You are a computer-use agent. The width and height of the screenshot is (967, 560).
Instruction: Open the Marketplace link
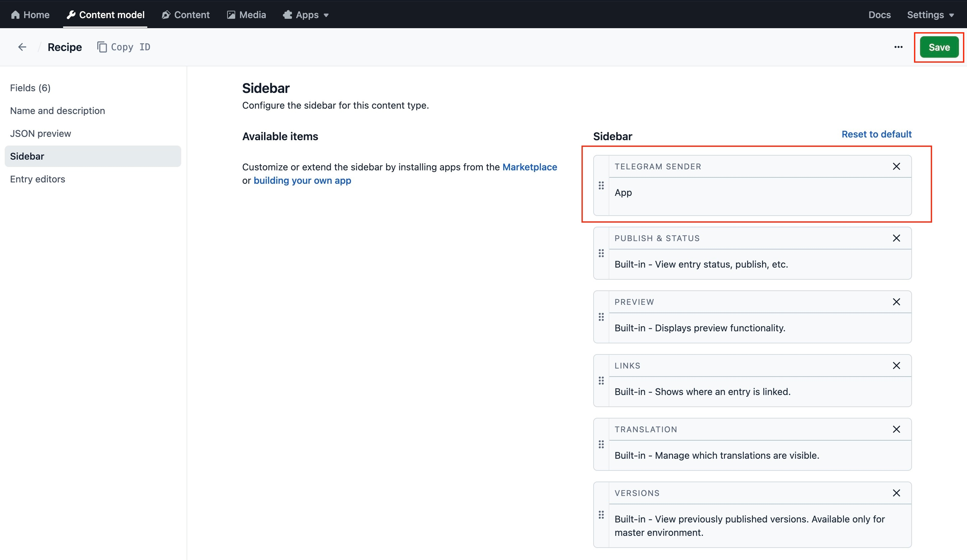click(x=529, y=167)
